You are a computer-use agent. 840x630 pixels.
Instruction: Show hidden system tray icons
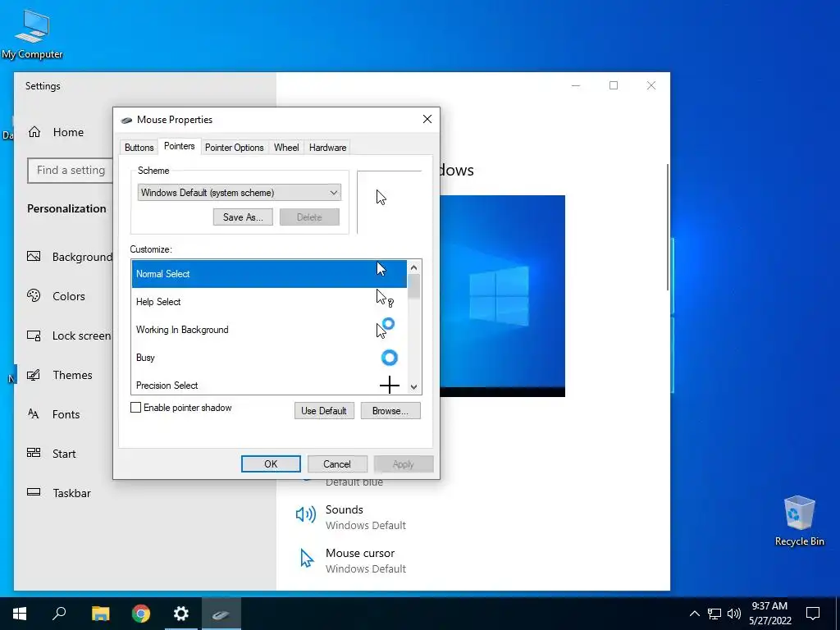(x=694, y=614)
